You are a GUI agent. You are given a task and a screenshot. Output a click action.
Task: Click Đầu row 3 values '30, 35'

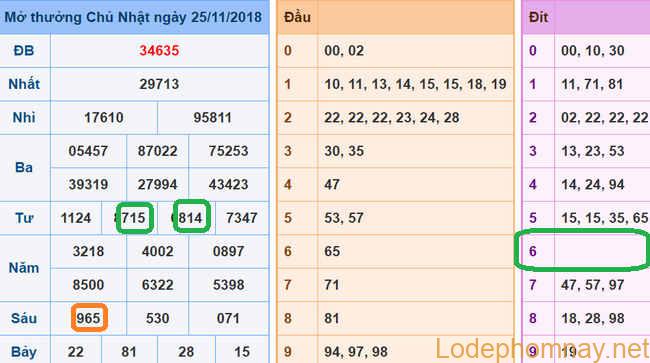[344, 151]
